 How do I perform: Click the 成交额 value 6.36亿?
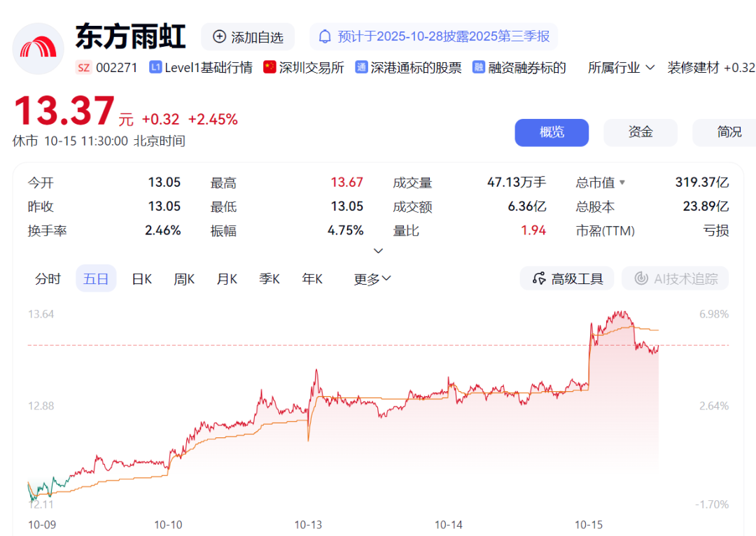tap(527, 206)
